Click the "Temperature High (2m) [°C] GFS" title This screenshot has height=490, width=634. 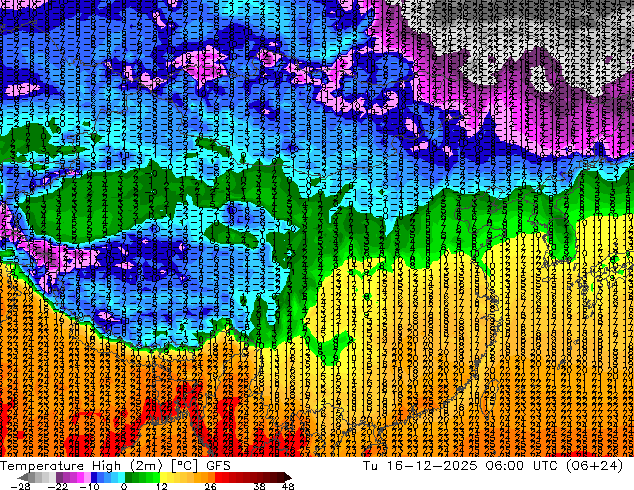[115, 466]
